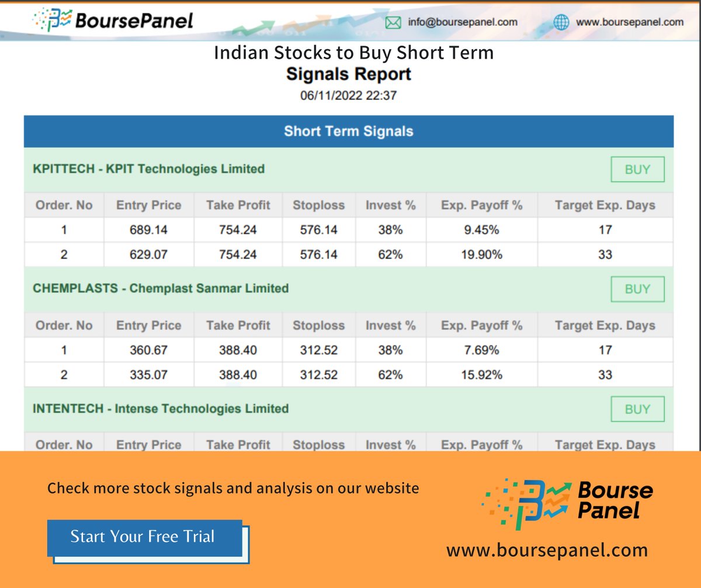Click CHEMPLASTS expected payoff 15.92%
Screen dimensions: 701x588
481,375
